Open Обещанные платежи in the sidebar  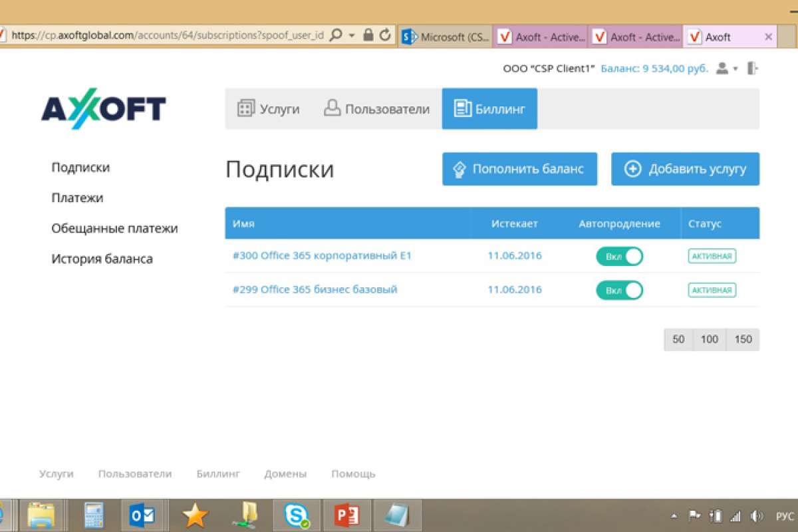click(114, 229)
